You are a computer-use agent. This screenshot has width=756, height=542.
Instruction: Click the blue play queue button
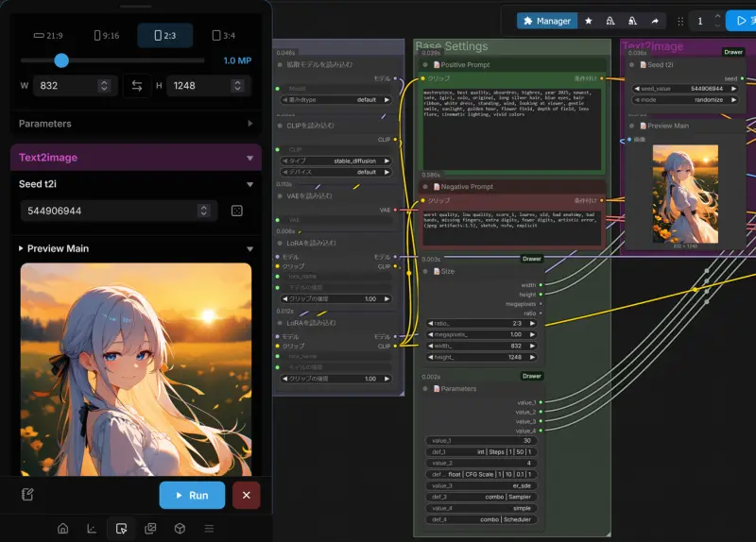click(x=742, y=21)
